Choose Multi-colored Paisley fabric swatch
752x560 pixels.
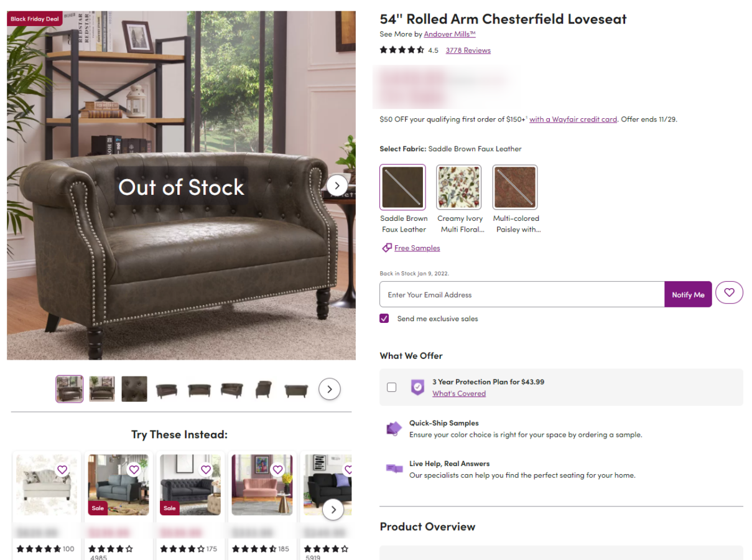coord(515,187)
